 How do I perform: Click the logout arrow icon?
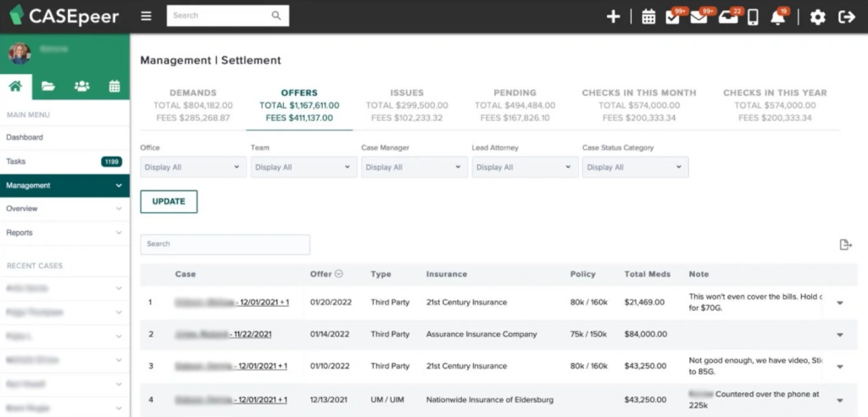[847, 17]
